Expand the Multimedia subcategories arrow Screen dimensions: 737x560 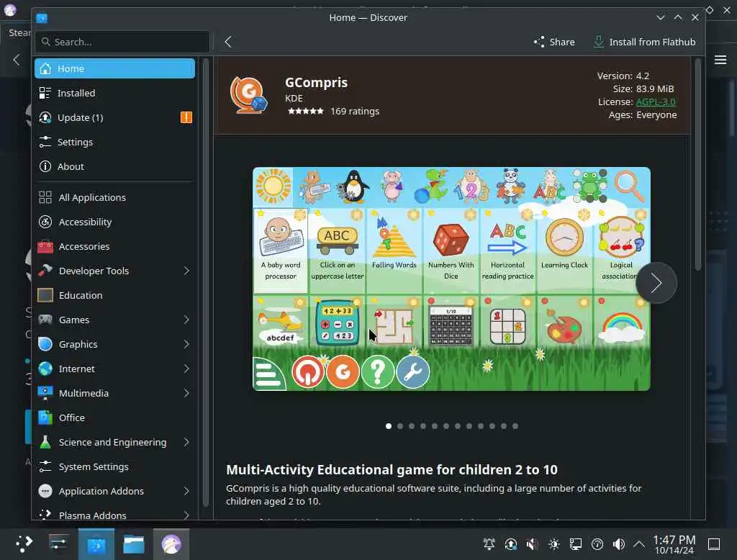coord(186,393)
